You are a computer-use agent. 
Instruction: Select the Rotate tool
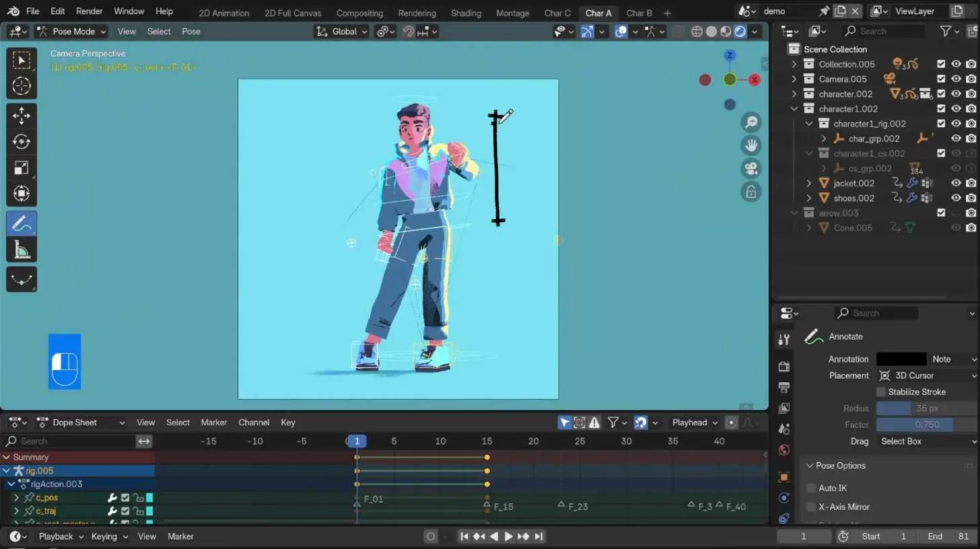22,141
